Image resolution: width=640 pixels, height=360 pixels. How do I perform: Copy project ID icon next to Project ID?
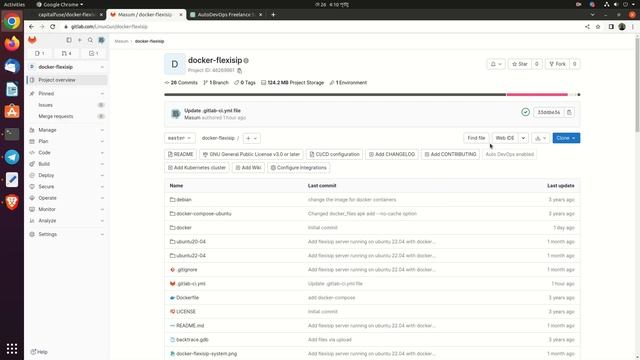pos(240,71)
